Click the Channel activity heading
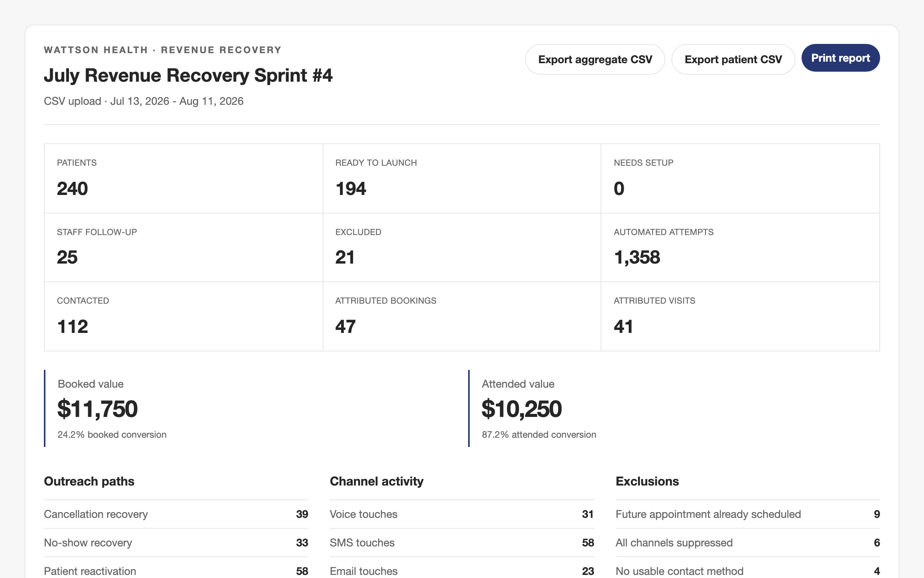This screenshot has width=924, height=578. [x=377, y=481]
